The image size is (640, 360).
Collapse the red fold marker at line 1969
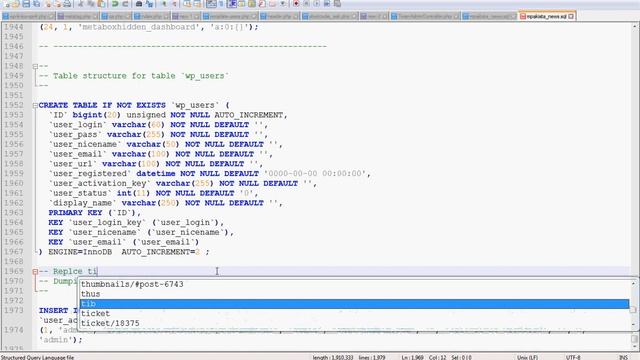point(35,271)
